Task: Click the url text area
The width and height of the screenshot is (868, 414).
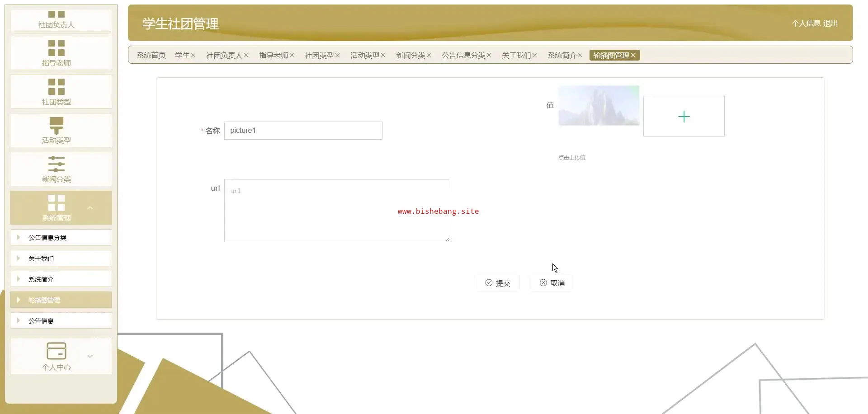Action: pos(337,211)
